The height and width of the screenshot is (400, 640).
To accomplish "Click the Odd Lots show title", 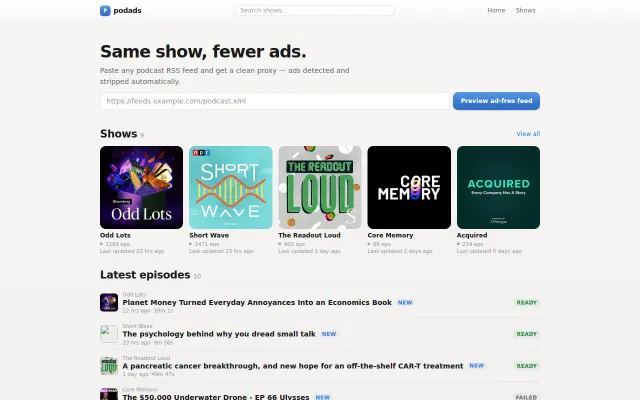I will (x=115, y=236).
